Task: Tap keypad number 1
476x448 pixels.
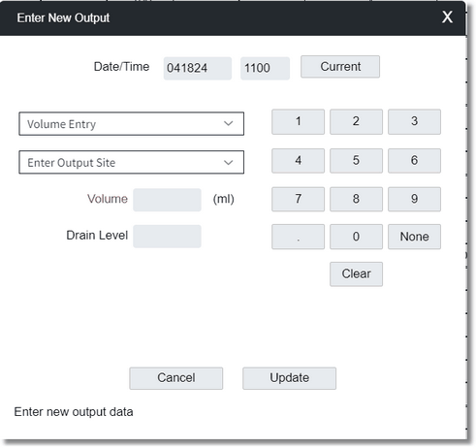Action: click(298, 122)
